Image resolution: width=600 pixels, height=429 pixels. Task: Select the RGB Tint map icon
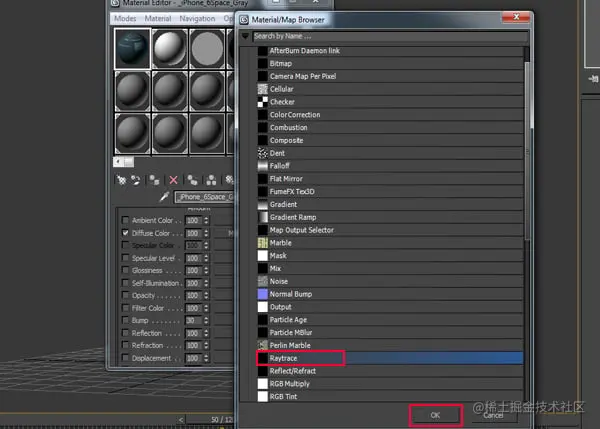pos(262,396)
